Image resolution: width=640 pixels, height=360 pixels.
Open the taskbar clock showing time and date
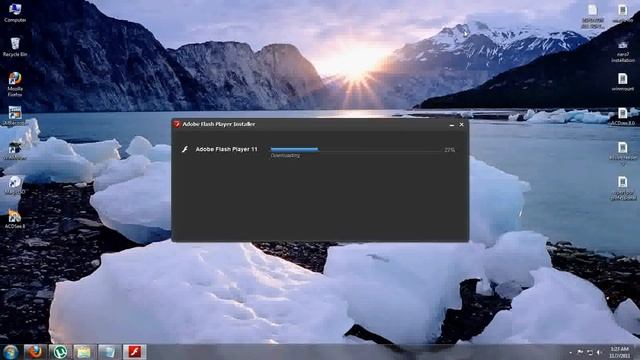coord(620,352)
